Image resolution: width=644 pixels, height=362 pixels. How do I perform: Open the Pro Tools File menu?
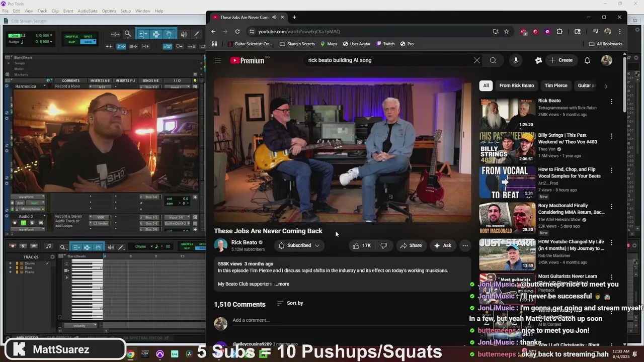coord(6,11)
